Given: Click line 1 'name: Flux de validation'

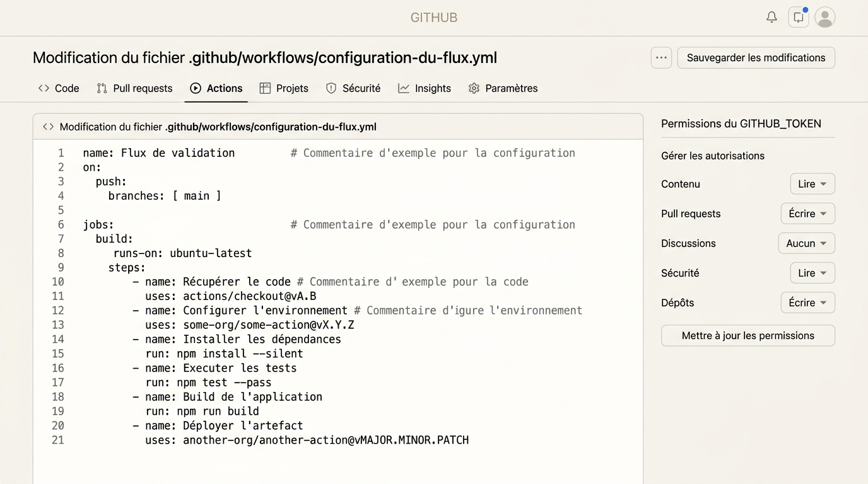Looking at the screenshot, I should pos(159,153).
